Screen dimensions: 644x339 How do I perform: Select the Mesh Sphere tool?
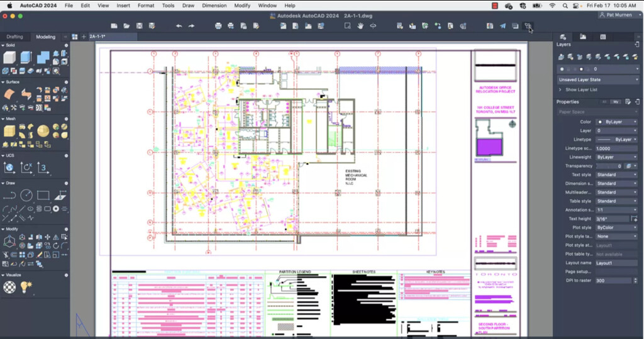[43, 131]
